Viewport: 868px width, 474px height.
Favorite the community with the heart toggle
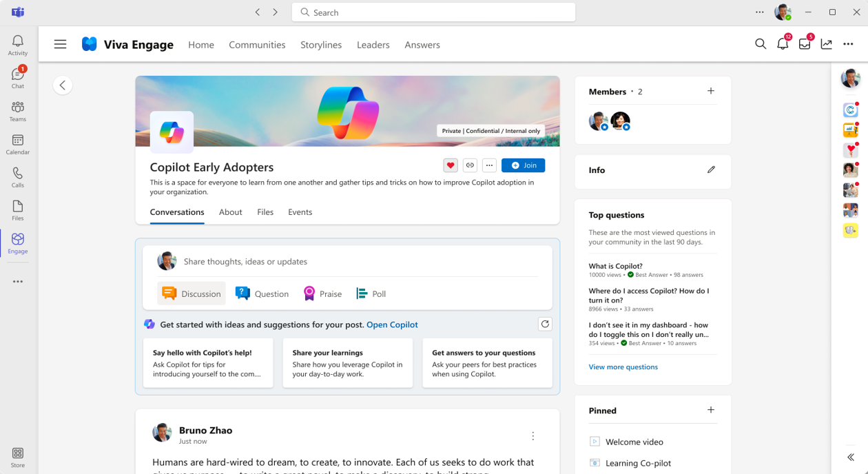point(450,165)
